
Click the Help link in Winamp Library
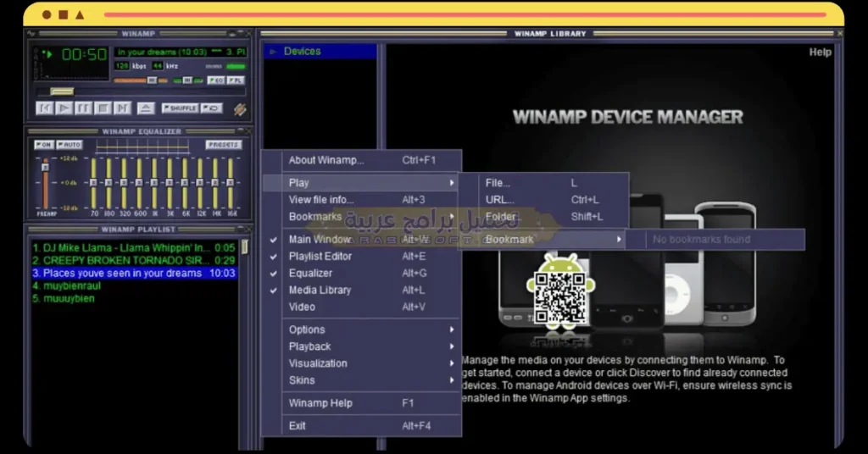[x=820, y=52]
